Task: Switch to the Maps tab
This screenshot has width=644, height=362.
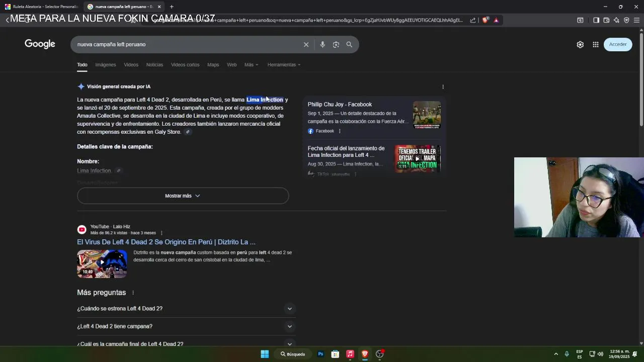Action: click(x=213, y=65)
